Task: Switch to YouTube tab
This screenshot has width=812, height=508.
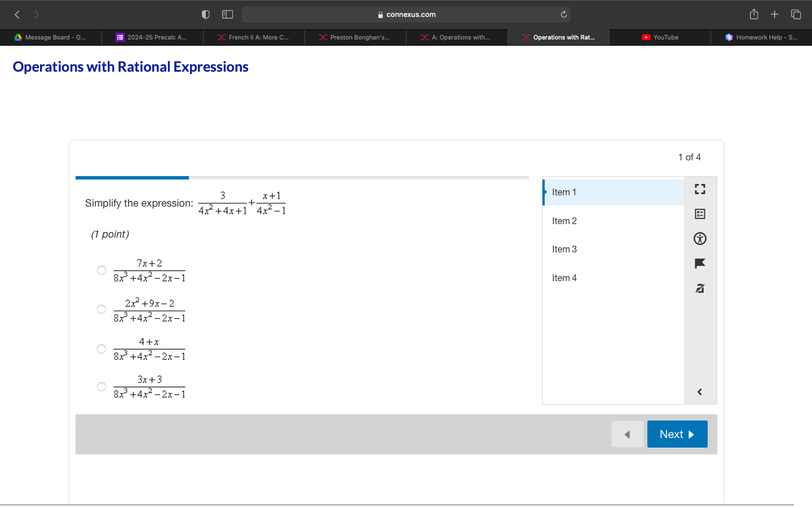Action: (660, 37)
